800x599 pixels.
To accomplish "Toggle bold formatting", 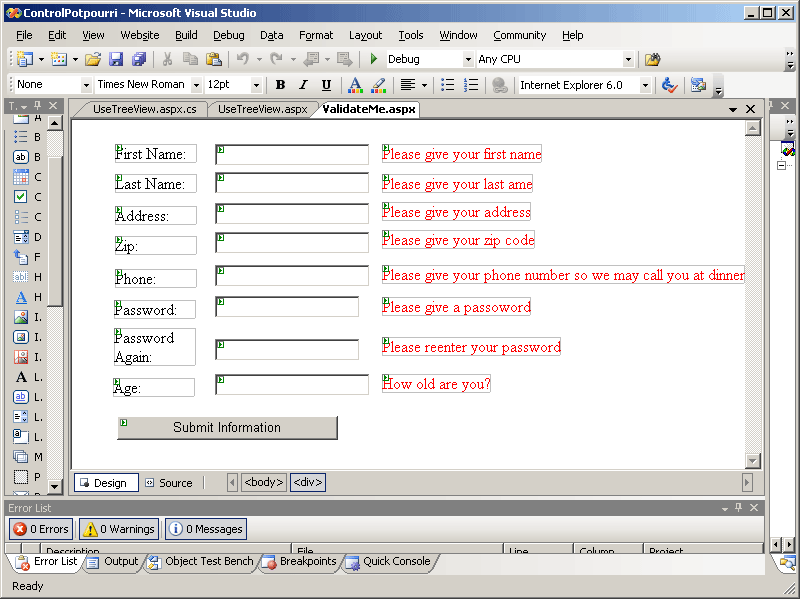I will click(x=280, y=85).
